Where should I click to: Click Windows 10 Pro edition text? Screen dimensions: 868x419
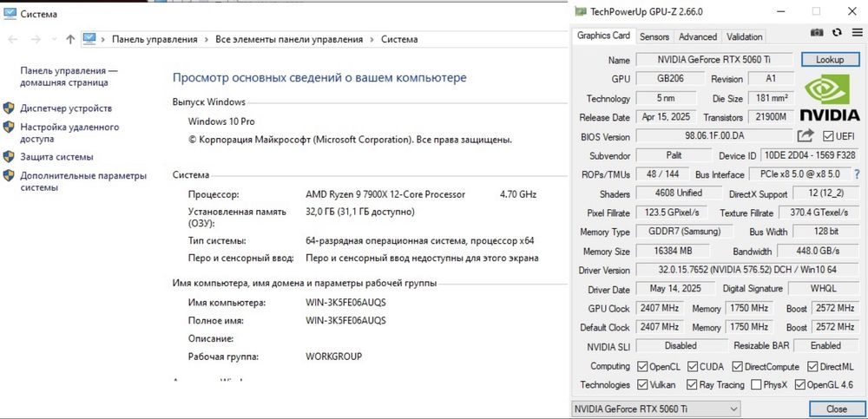click(221, 121)
